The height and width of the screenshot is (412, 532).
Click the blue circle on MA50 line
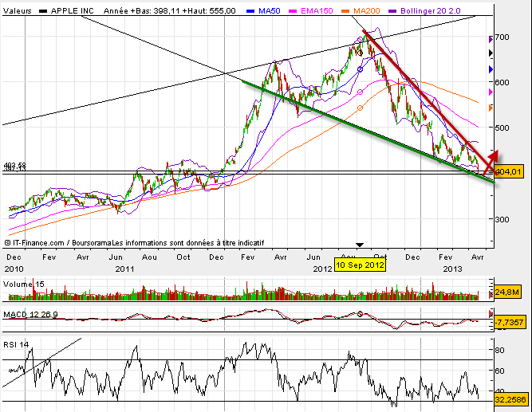[360, 69]
